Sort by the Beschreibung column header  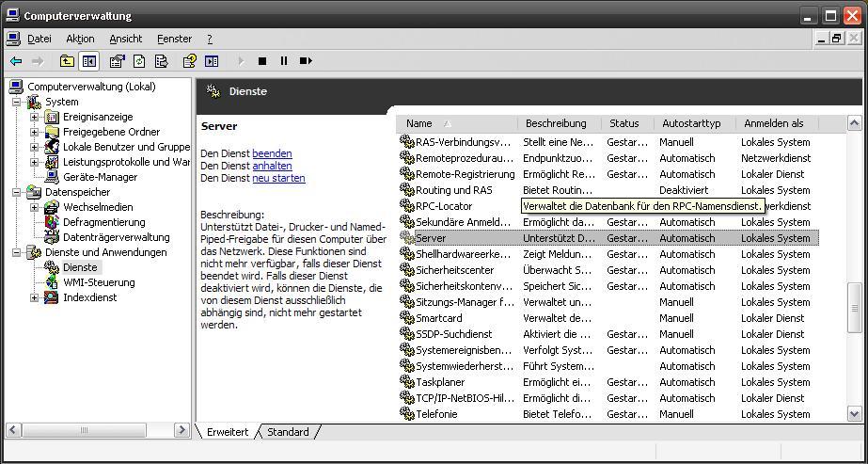[x=560, y=123]
